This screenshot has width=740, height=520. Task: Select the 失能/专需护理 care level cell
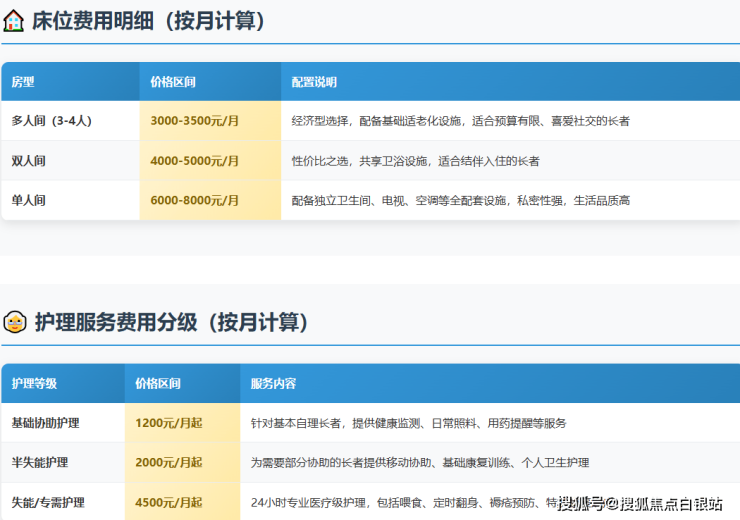(x=48, y=502)
